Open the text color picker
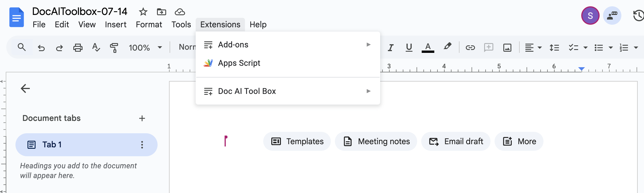This screenshot has height=193, width=644. 428,47
